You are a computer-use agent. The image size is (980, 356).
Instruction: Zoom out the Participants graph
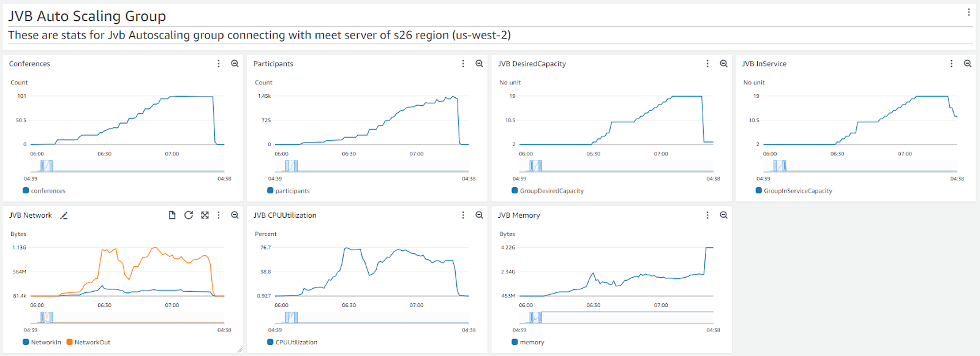click(x=479, y=64)
